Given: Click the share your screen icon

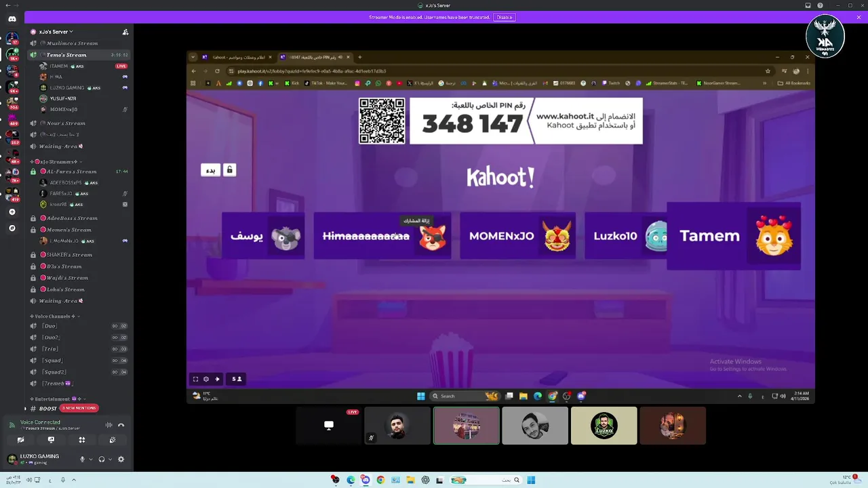Looking at the screenshot, I should click(51, 440).
